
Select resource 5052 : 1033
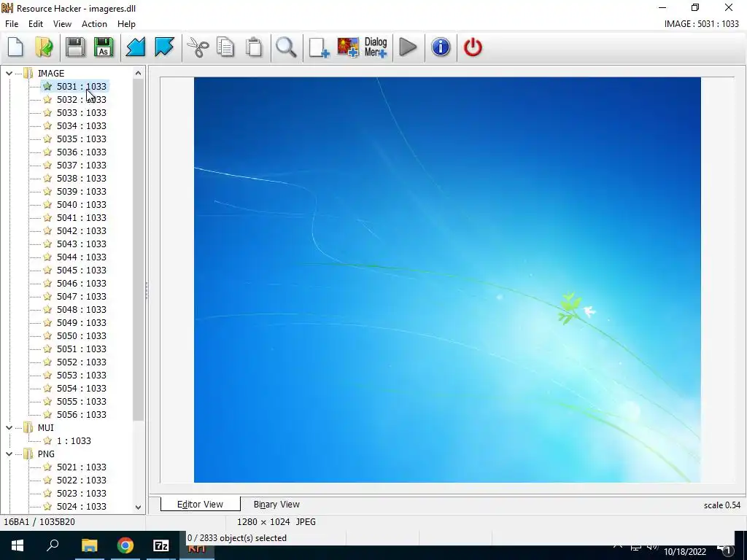coord(82,362)
